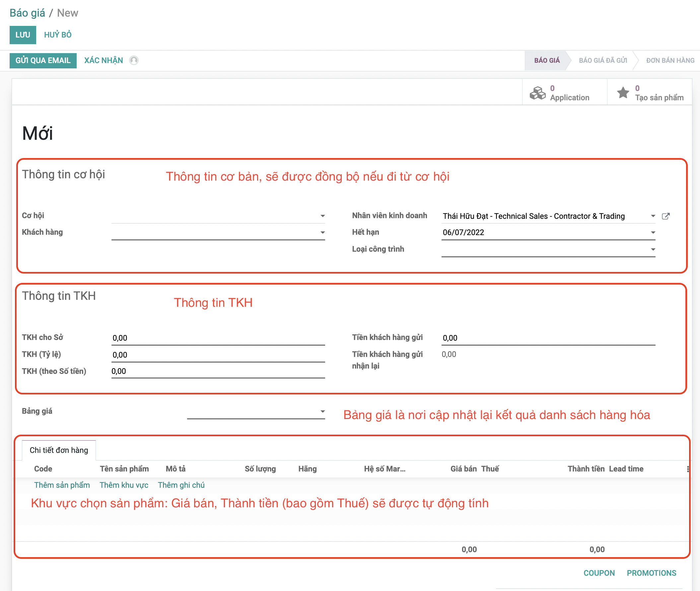Click the avatar icon beside Xác nhận
The height and width of the screenshot is (591, 700).
134,60
